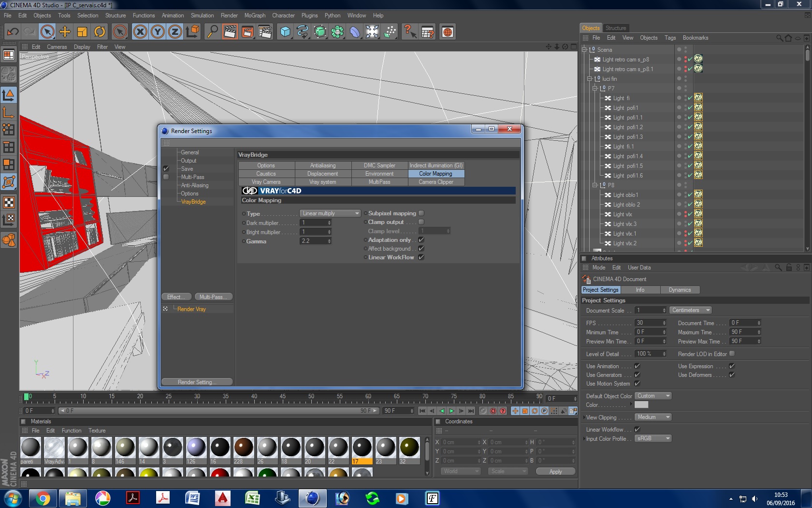Select the Scale tool icon
This screenshot has width=812, height=508.
click(82, 32)
